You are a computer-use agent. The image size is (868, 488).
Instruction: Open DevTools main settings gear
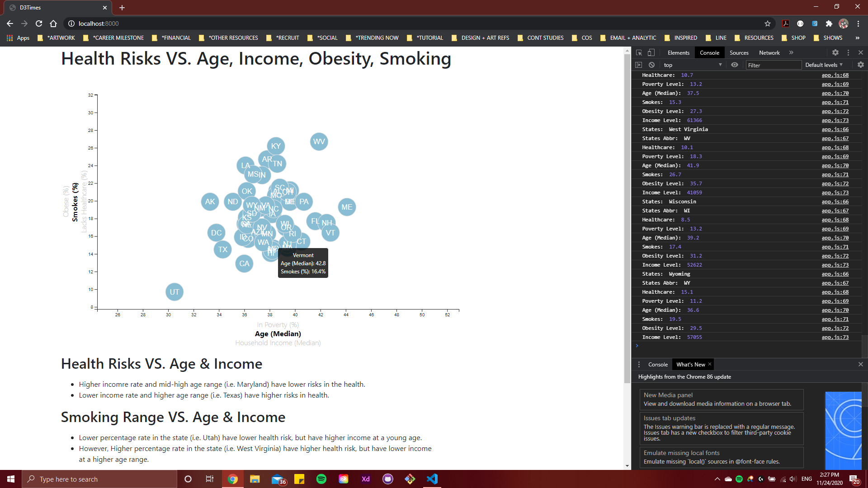[x=835, y=52]
